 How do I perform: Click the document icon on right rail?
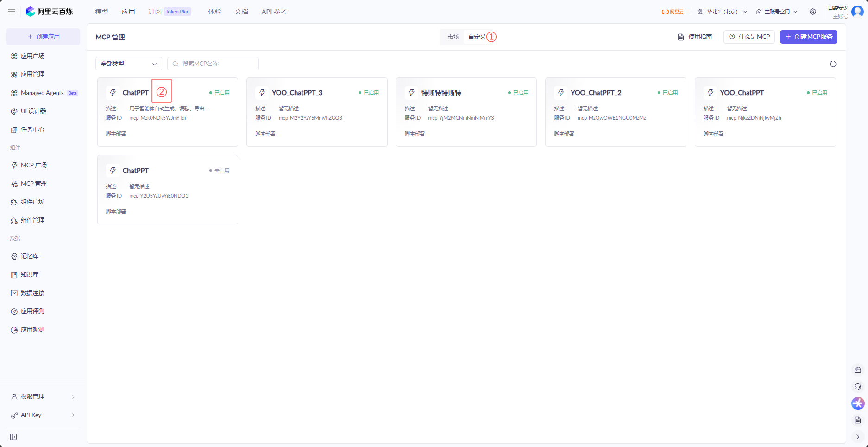[x=858, y=420]
